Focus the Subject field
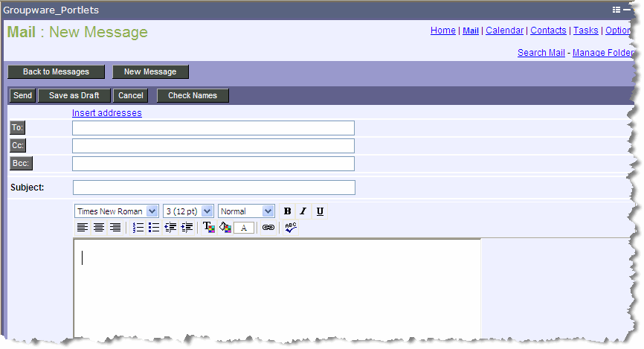644x349 pixels. (x=214, y=188)
